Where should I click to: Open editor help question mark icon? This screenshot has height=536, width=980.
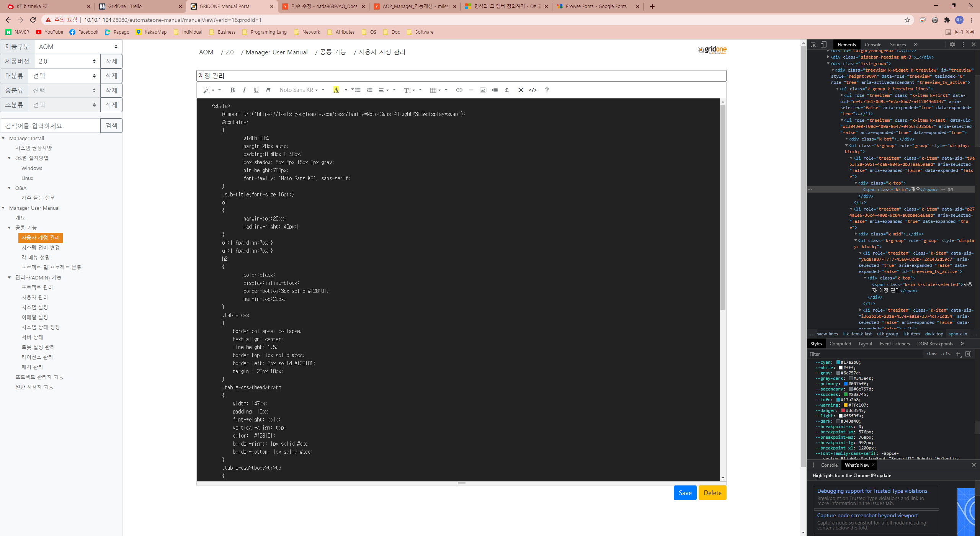[x=547, y=90]
